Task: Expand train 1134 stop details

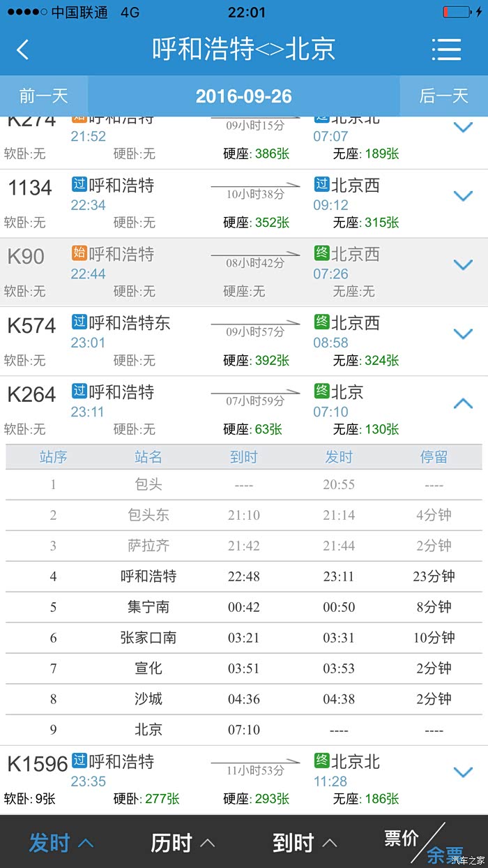Action: pos(463,196)
